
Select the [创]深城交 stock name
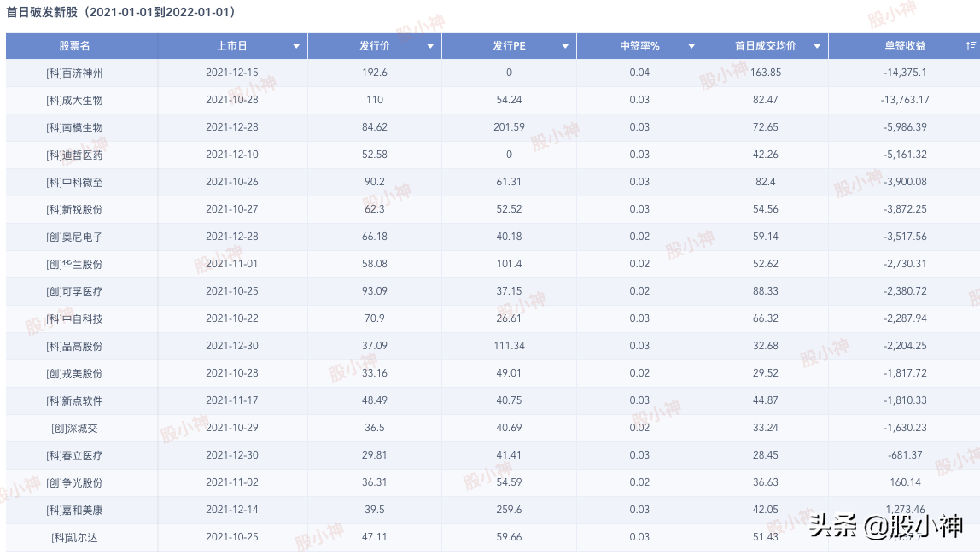(74, 429)
